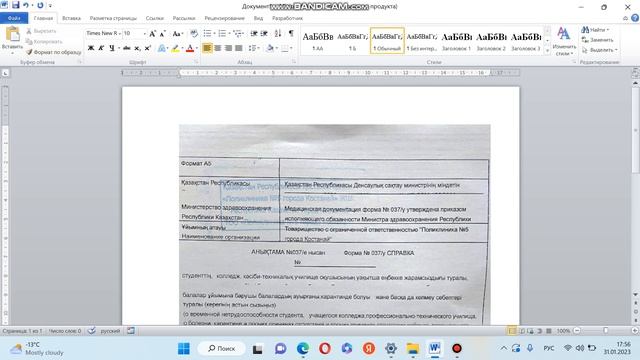Viewport: 640px width, 360px height.
Task: Click the Undo arrow icon
Action: click(26, 5)
